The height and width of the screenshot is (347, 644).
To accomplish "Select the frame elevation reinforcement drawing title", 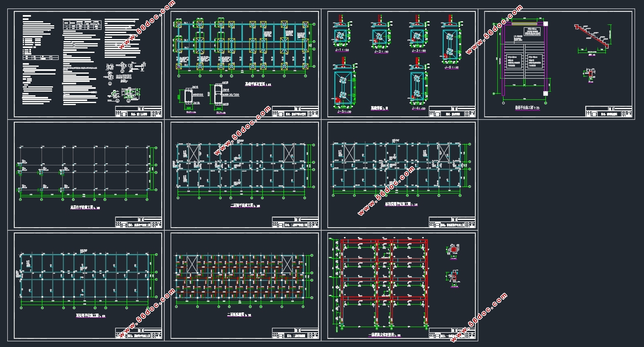I will pyautogui.click(x=385, y=335).
